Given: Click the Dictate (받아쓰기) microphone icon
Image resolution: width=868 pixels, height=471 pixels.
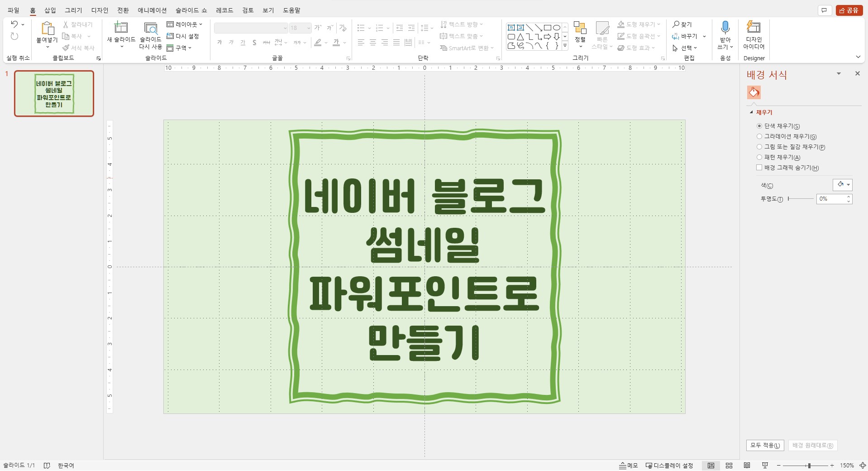Looking at the screenshot, I should [x=725, y=28].
